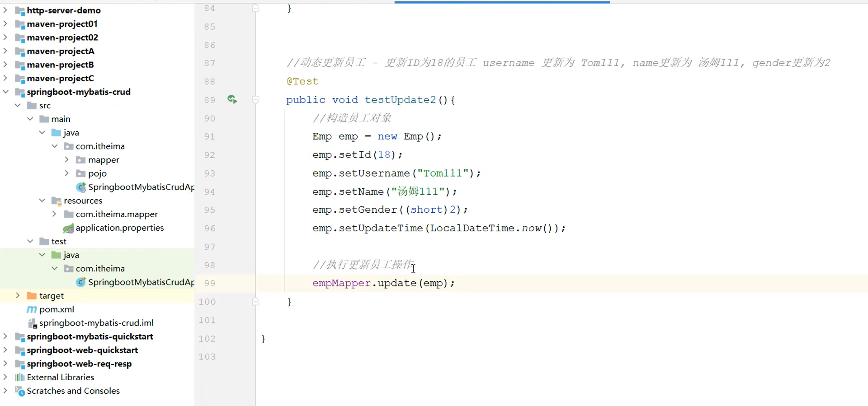Viewport: 868px width, 406px height.
Task: Expand External Libraries node
Action: click(5, 377)
